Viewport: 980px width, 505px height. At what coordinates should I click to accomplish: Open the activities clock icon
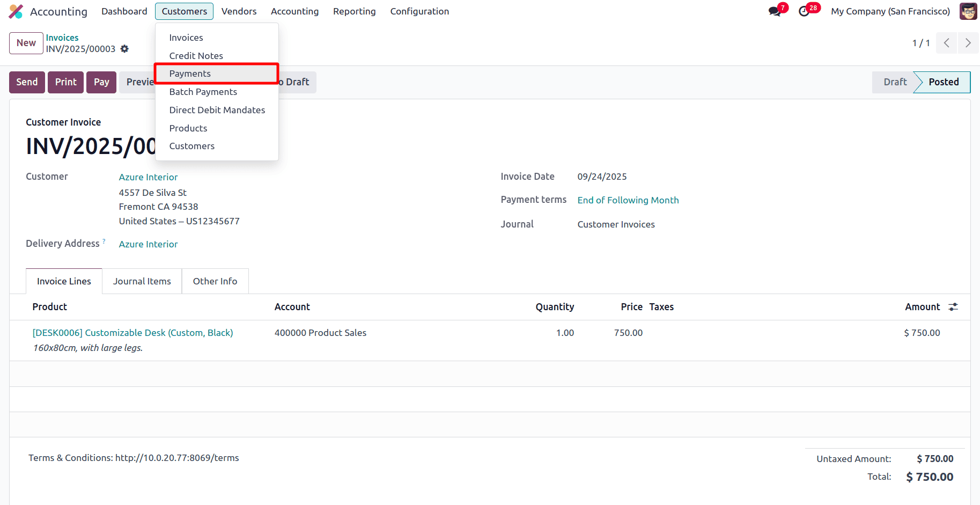point(804,11)
